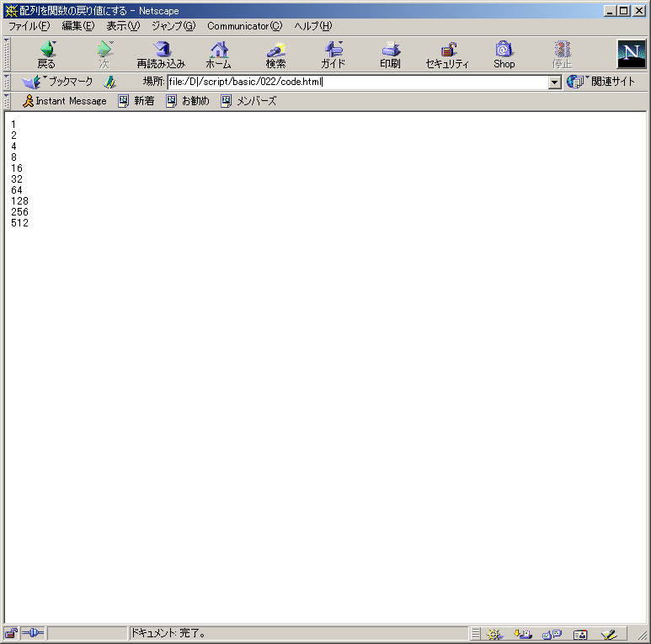The height and width of the screenshot is (644, 651).
Task: Click the output line '64'
Action: click(x=17, y=190)
